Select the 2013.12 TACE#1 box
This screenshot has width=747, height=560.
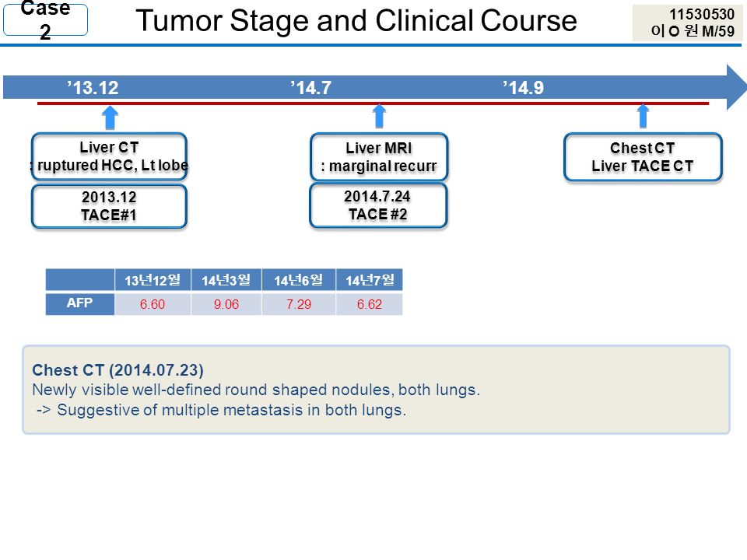pos(109,206)
